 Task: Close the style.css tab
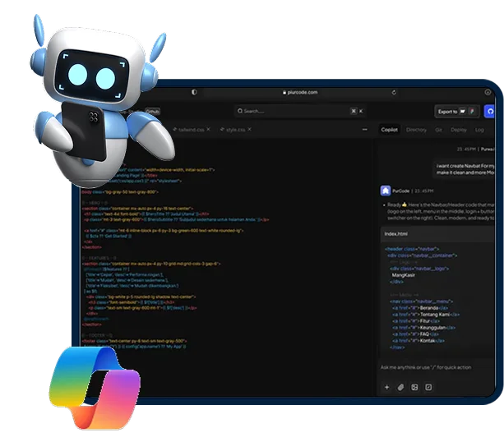coord(250,129)
